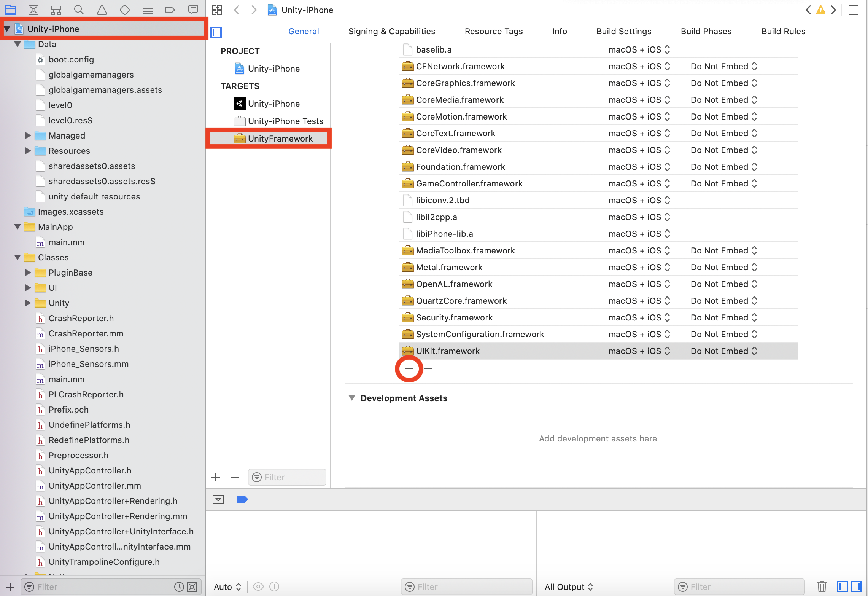Open embed dropdown for UIKit.framework

[724, 351]
